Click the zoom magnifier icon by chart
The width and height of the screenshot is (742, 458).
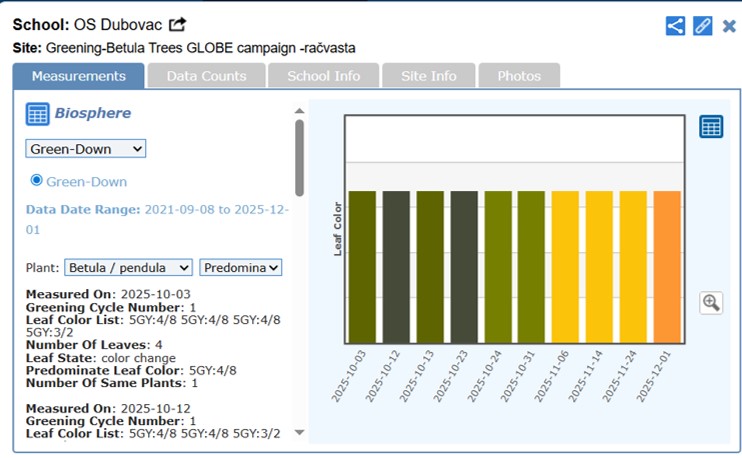click(711, 303)
